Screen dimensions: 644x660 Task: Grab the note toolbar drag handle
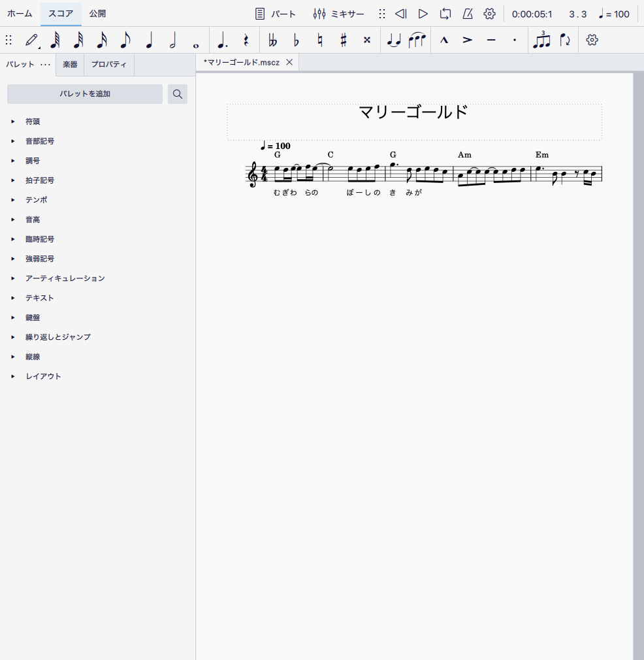click(x=8, y=40)
